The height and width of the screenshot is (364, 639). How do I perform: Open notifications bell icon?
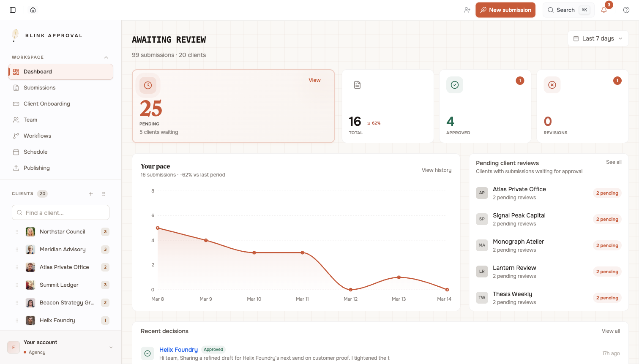click(604, 10)
